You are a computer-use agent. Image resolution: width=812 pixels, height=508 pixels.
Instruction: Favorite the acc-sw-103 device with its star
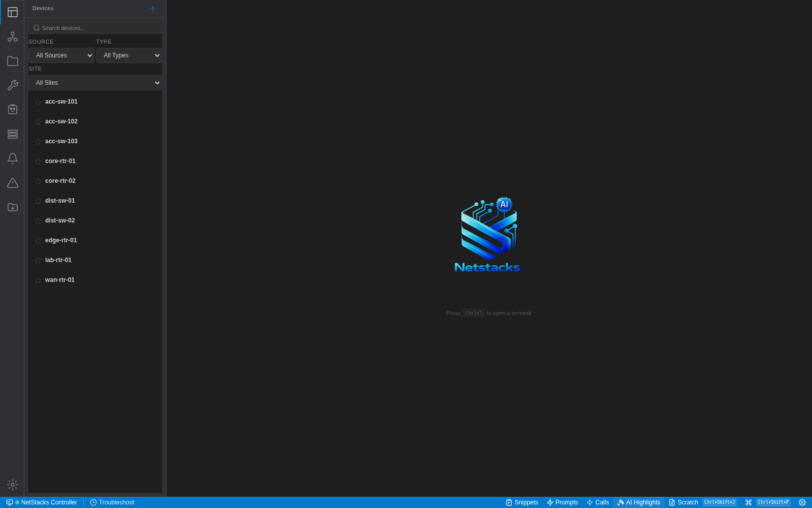click(x=38, y=142)
